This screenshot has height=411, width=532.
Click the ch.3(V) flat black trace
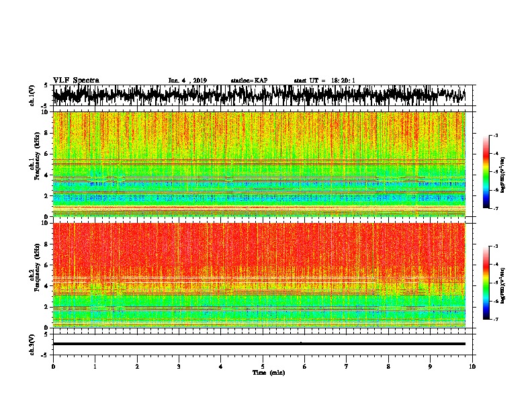click(259, 344)
